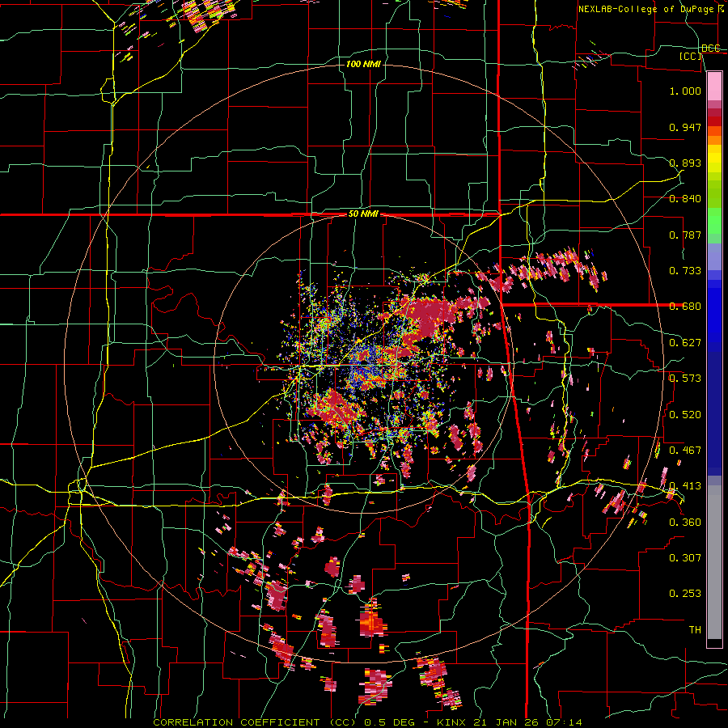Click the 07:14 timestamp in caption
The width and height of the screenshot is (728, 728).
point(564,722)
